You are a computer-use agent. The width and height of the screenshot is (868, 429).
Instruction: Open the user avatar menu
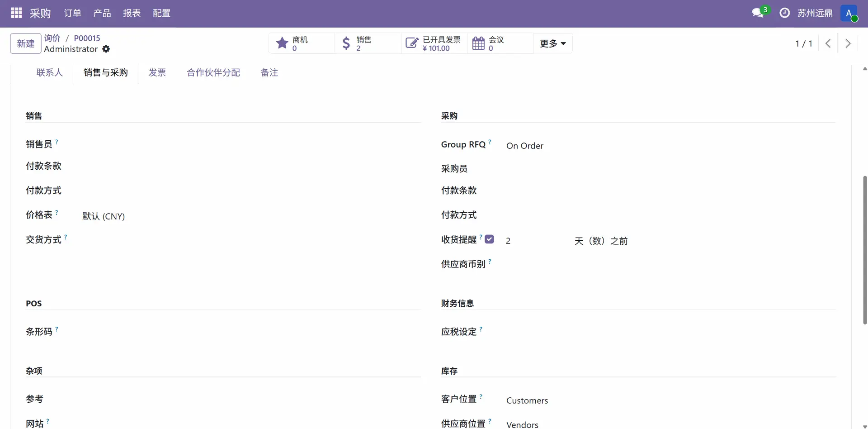click(849, 13)
